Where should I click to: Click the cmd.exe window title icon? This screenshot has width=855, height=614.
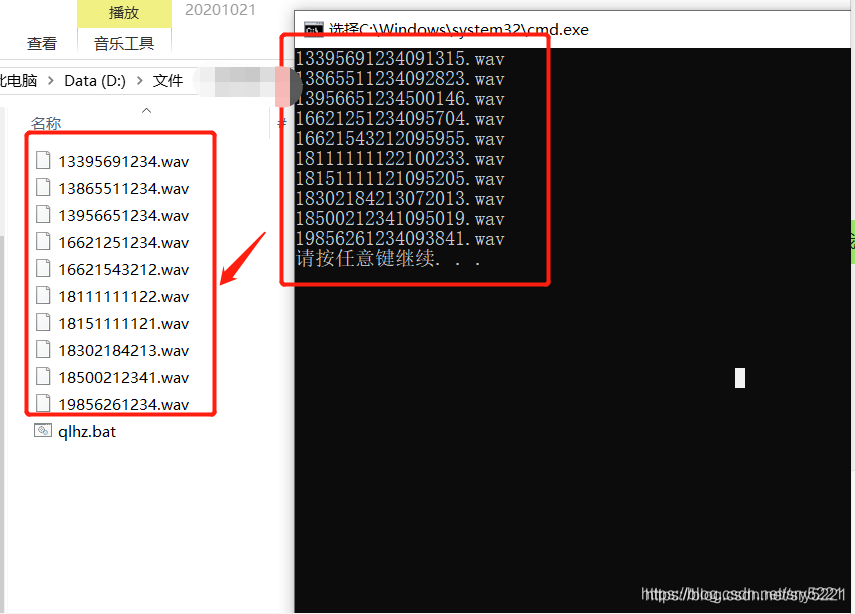(x=314, y=29)
